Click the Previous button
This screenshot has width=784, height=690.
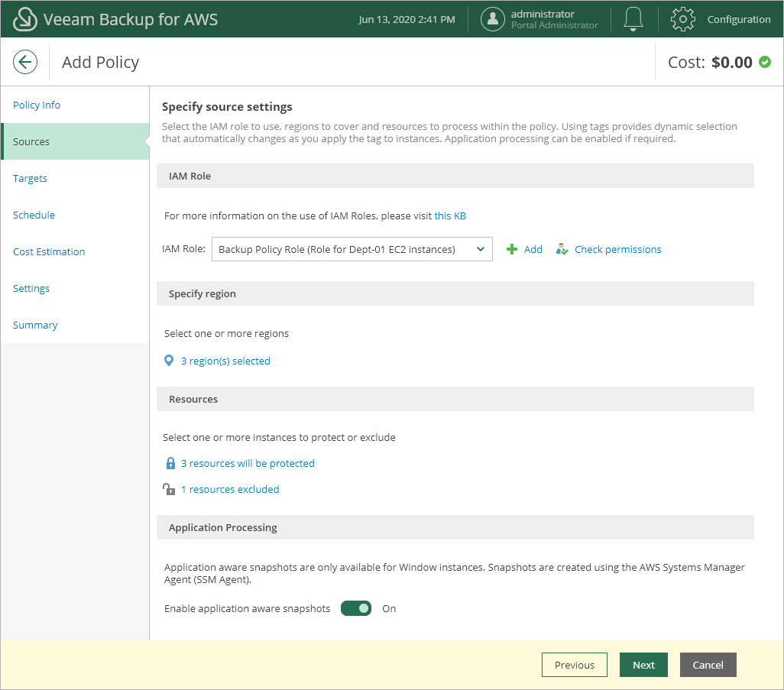tap(575, 665)
